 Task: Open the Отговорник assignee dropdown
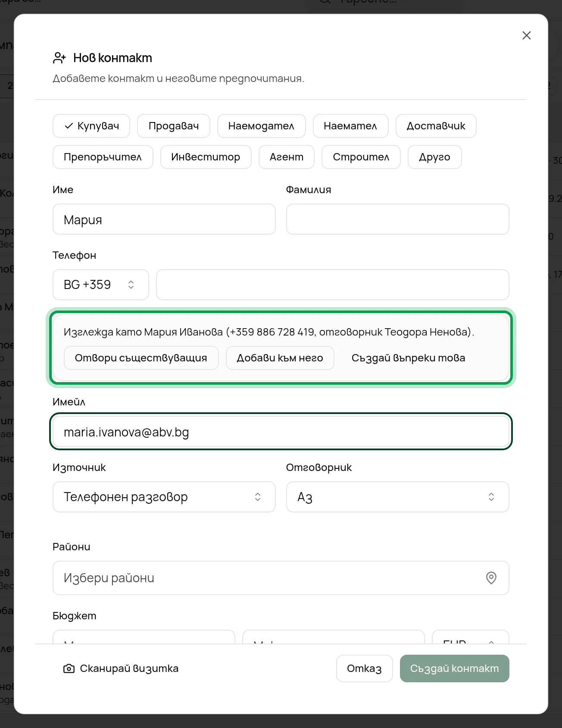coord(397,497)
